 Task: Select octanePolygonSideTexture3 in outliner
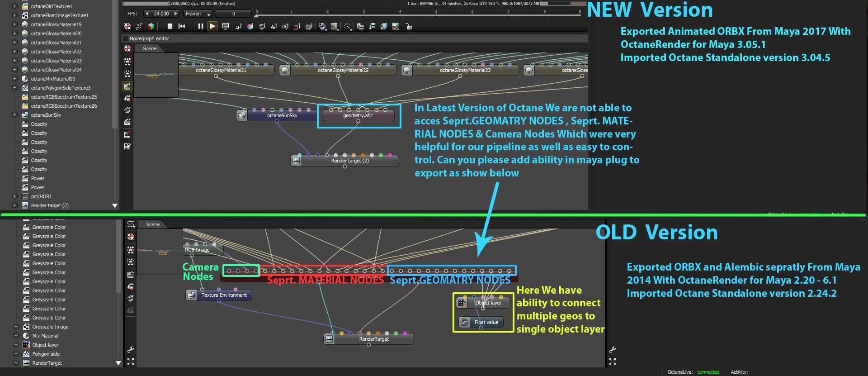point(61,88)
